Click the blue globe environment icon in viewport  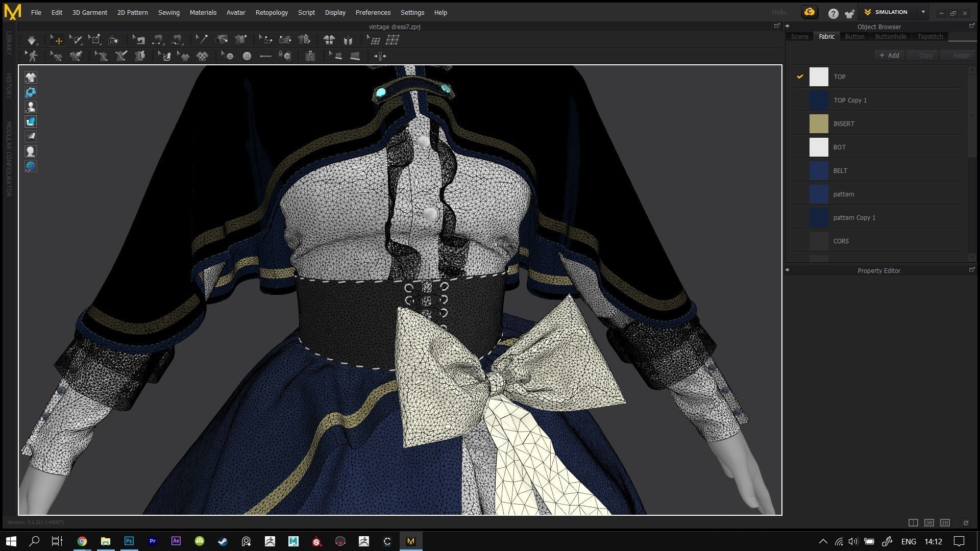coord(31,166)
